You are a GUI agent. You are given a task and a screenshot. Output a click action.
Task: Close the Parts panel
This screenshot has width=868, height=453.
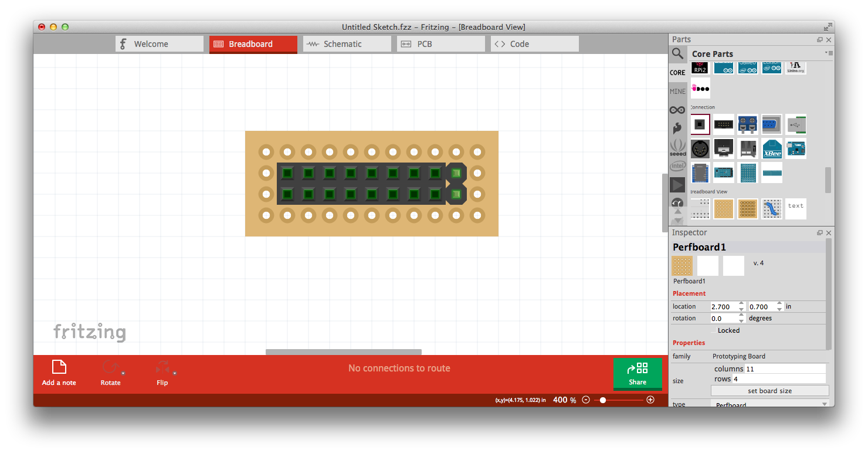(x=829, y=40)
